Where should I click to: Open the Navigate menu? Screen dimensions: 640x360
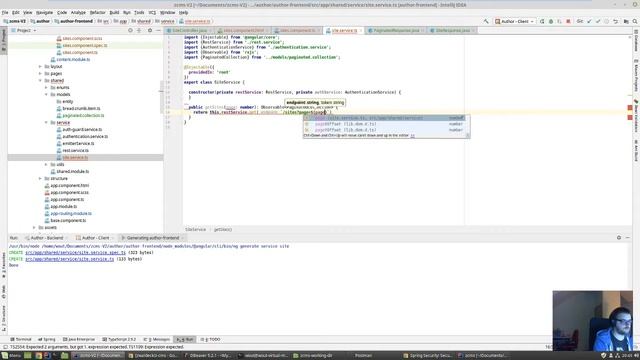pyautogui.click(x=44, y=13)
